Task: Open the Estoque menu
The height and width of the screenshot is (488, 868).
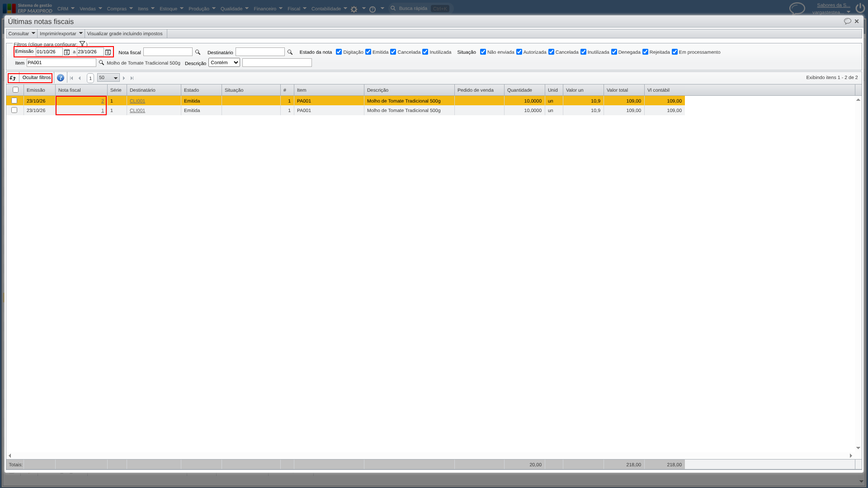Action: [x=171, y=9]
